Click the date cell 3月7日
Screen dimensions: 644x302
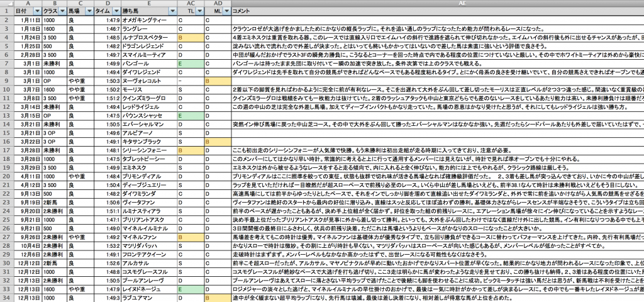point(28,89)
